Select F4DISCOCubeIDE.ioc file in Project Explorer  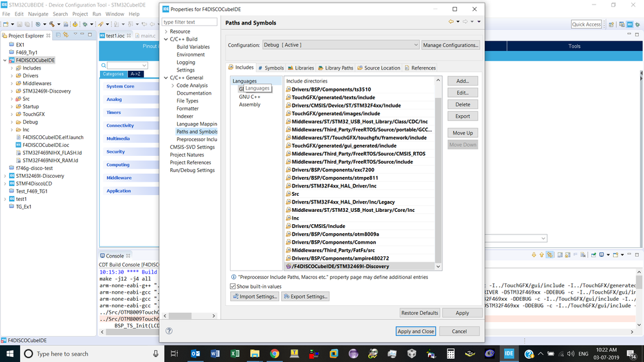pos(46,145)
